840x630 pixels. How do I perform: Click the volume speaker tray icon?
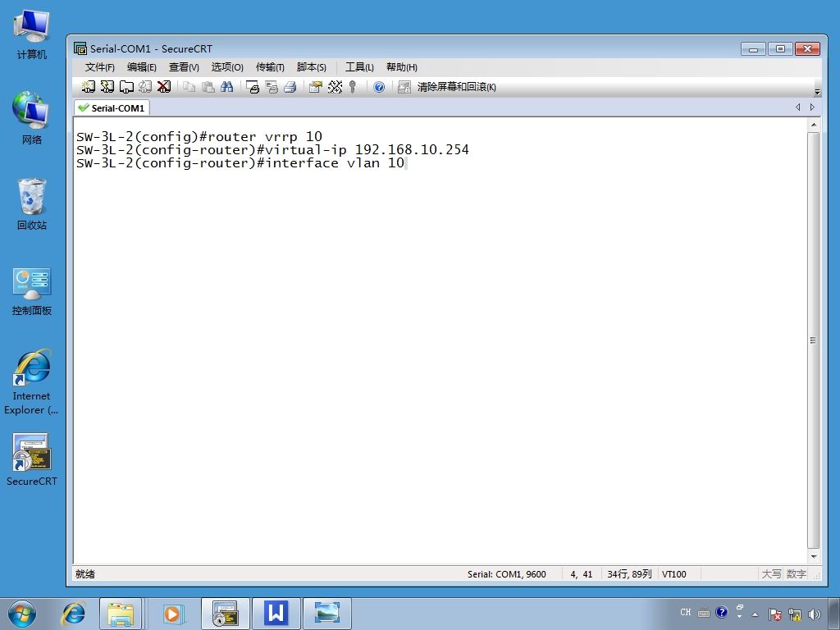pos(815,614)
